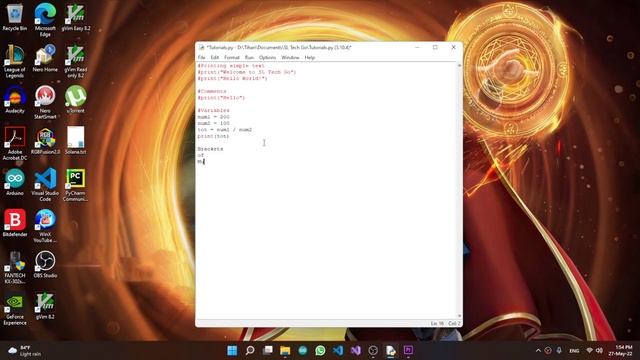Open the Run menu in IDLE
Image resolution: width=640 pixels, height=360 pixels.
pos(249,58)
